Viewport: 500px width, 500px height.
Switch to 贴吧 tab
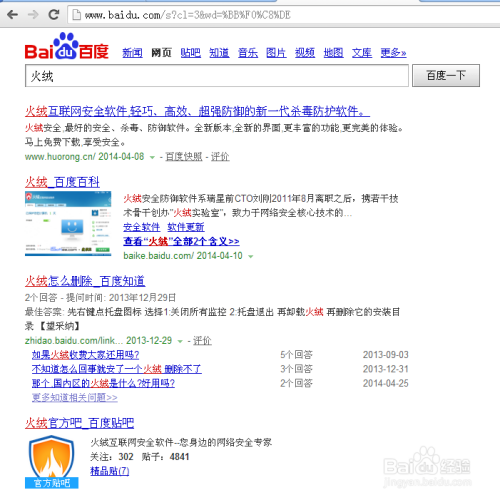[190, 53]
